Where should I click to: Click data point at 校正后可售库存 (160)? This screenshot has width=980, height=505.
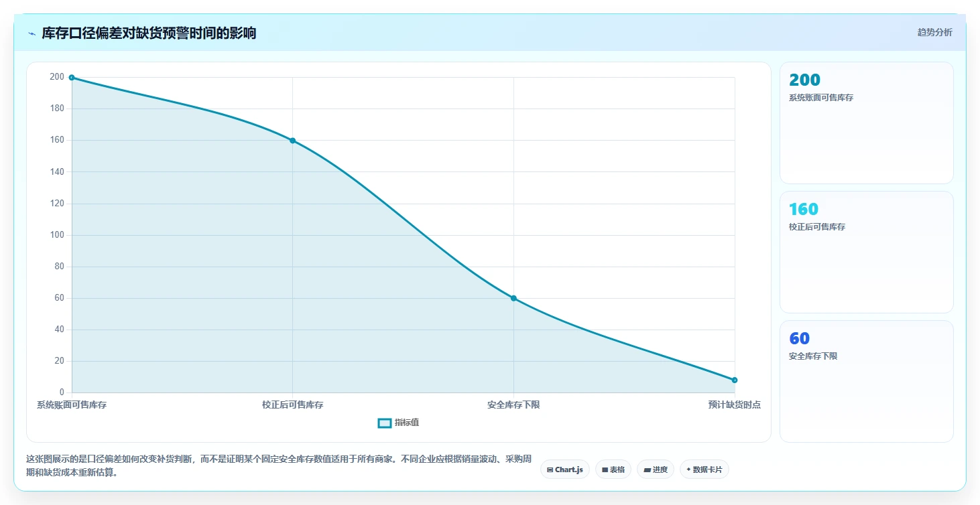coord(292,141)
